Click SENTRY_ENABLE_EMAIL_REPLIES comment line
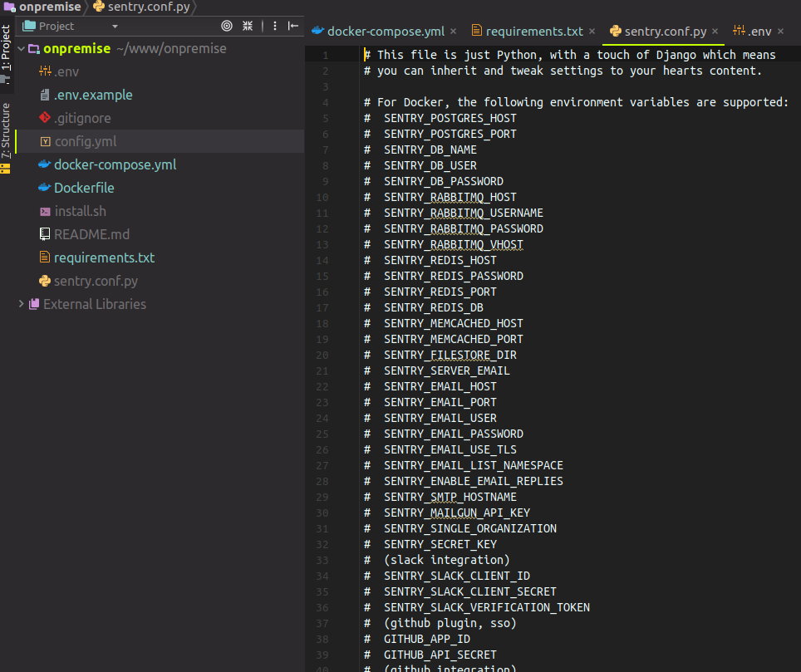801x672 pixels. click(464, 482)
